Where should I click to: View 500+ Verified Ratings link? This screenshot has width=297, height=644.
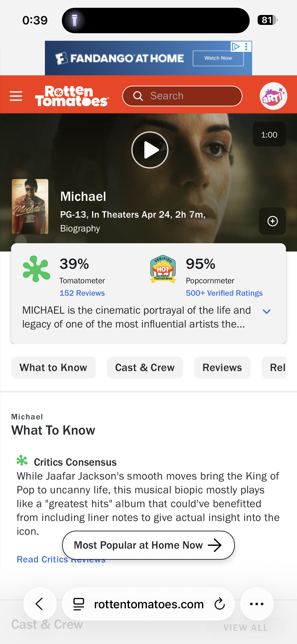(224, 293)
